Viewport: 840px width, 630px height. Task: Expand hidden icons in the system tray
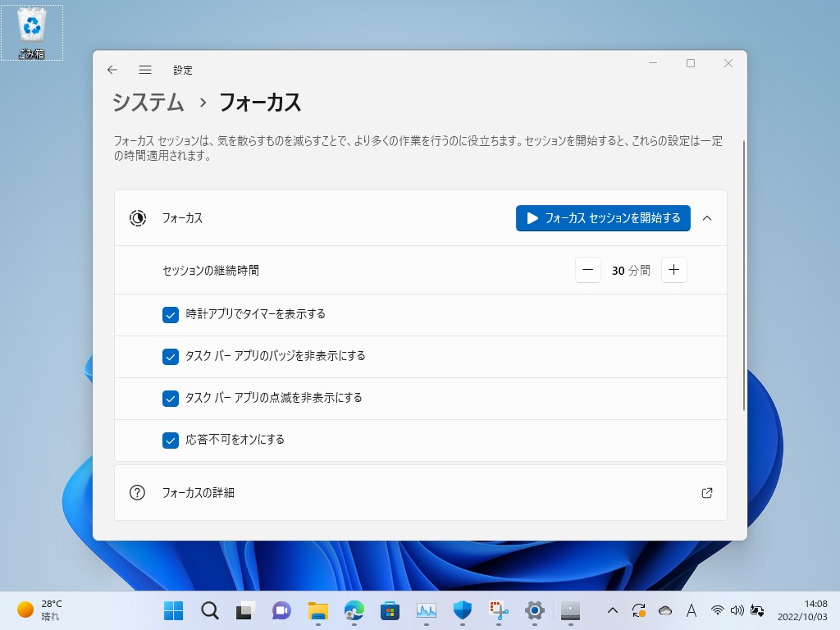(x=613, y=610)
